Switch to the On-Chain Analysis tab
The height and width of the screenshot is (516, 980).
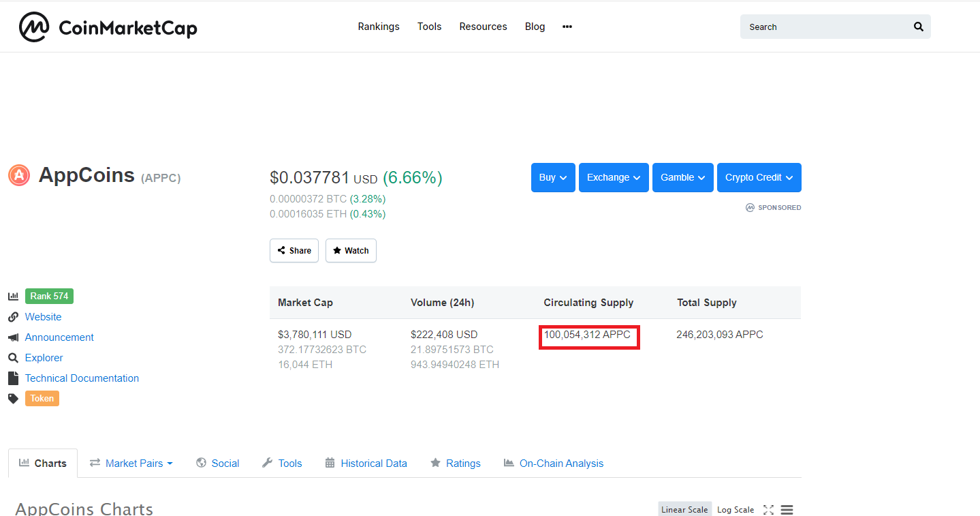pyautogui.click(x=554, y=464)
